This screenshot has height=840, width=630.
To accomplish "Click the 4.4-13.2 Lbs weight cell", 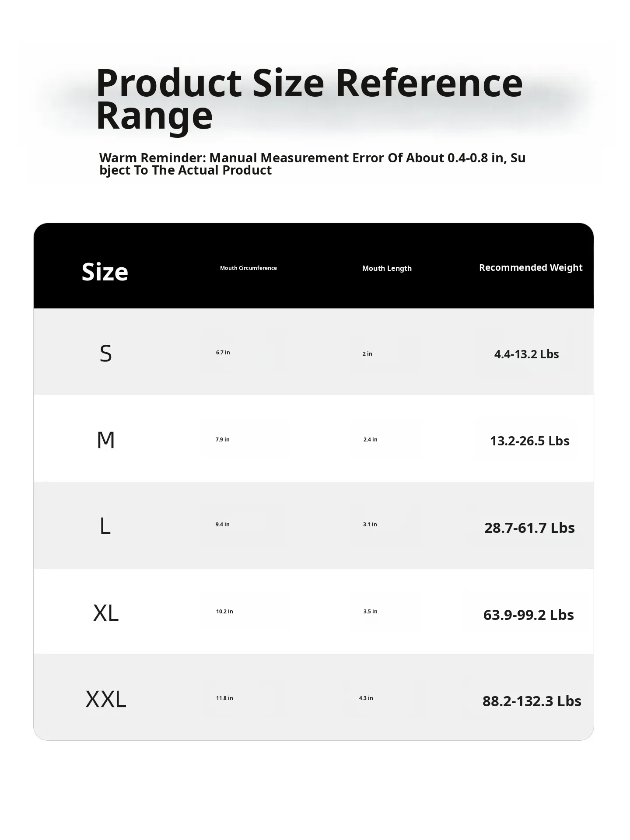I will tap(527, 354).
